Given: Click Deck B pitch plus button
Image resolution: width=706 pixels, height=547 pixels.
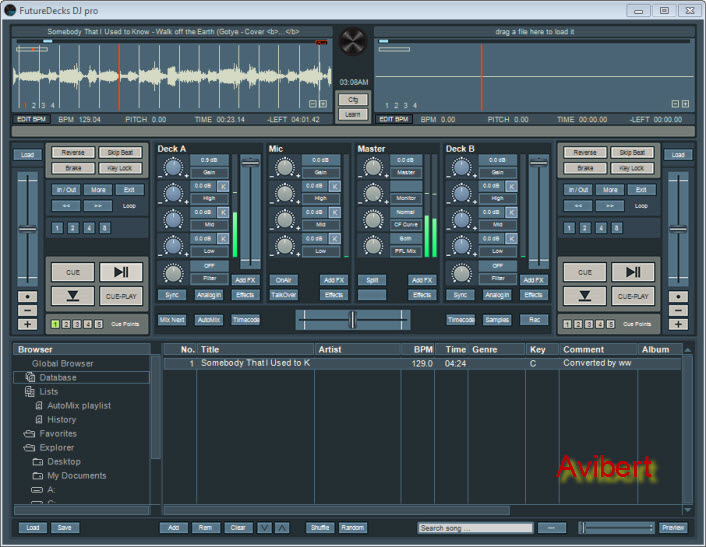Looking at the screenshot, I should point(678,324).
